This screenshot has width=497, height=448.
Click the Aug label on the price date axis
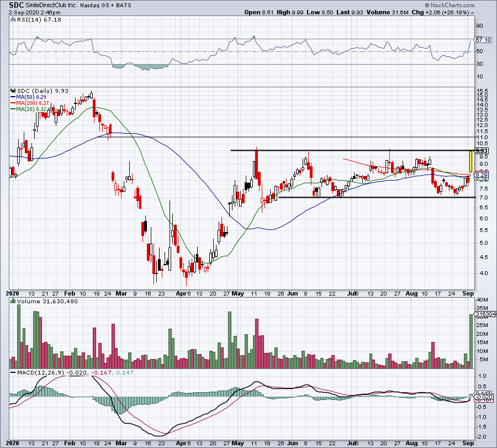tap(412, 293)
